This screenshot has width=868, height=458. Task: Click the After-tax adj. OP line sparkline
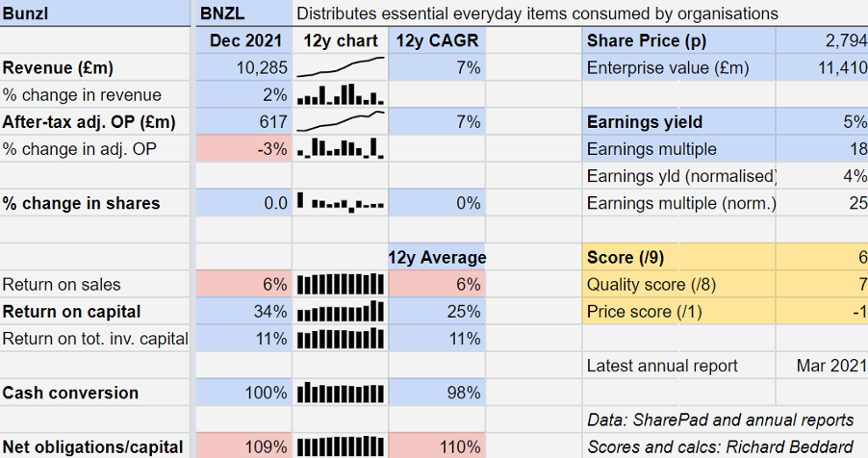pyautogui.click(x=341, y=122)
